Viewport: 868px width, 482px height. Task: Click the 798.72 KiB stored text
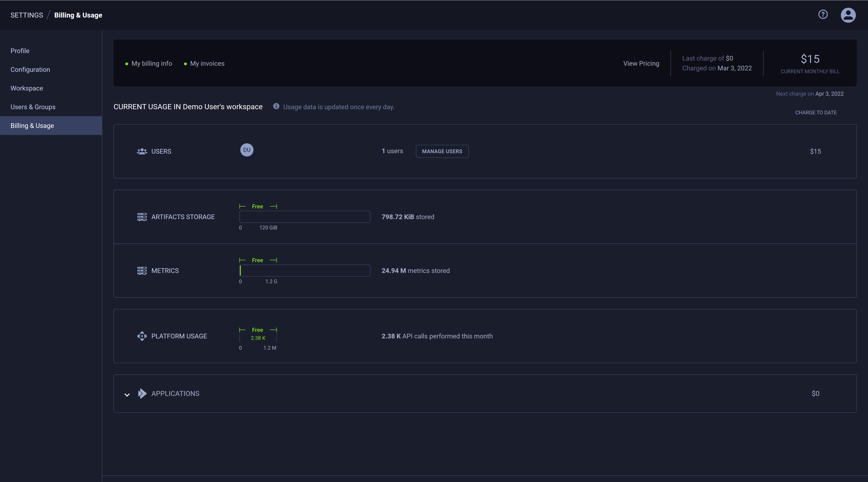(408, 217)
